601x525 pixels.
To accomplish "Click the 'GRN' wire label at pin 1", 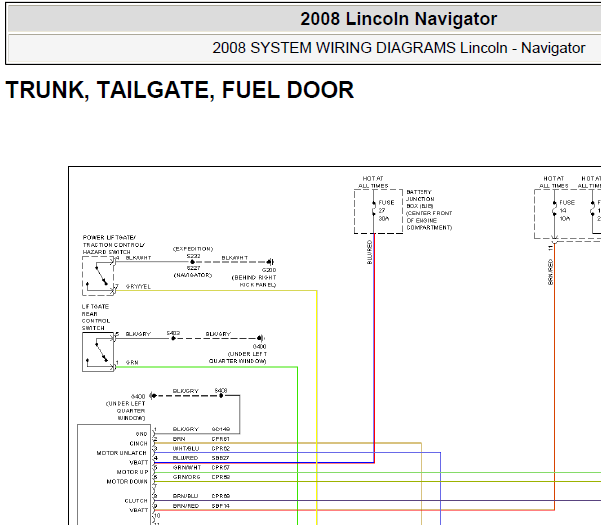I will tap(132, 362).
